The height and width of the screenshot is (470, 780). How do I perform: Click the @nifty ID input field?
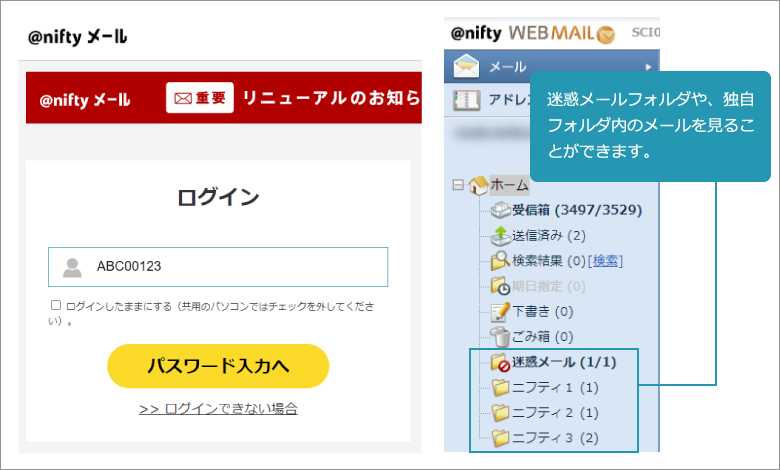pyautogui.click(x=218, y=267)
